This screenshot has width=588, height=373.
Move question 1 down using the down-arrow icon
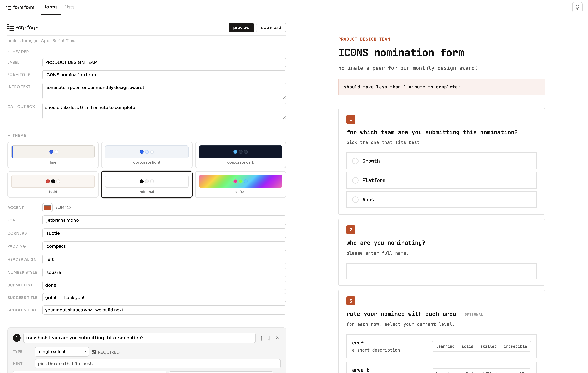click(269, 338)
